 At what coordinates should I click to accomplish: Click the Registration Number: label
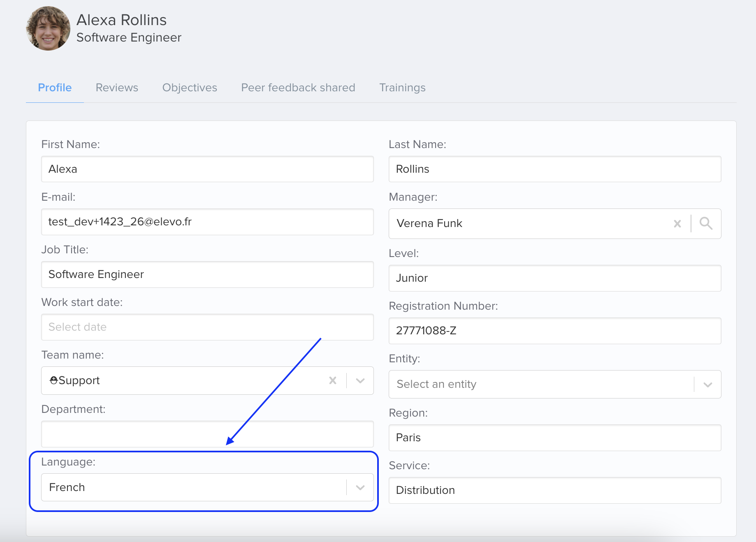[x=443, y=306]
